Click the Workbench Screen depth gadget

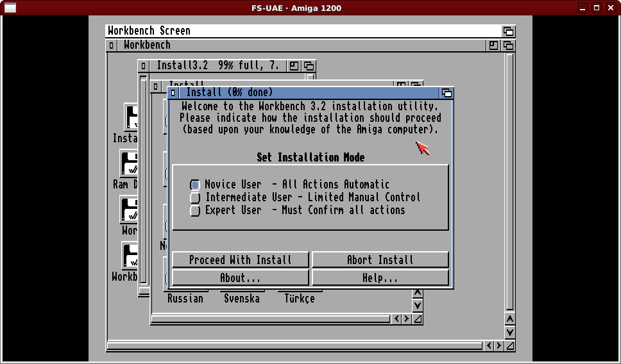tap(509, 31)
